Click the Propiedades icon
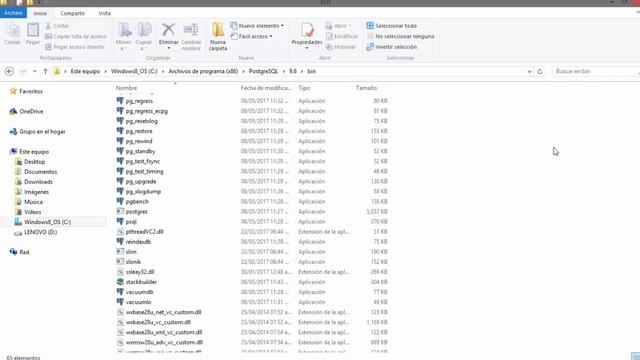Image resolution: width=640 pixels, height=360 pixels. 307,30
